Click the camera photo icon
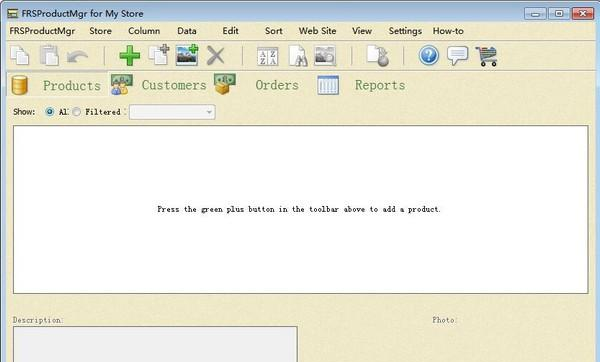 click(x=325, y=56)
